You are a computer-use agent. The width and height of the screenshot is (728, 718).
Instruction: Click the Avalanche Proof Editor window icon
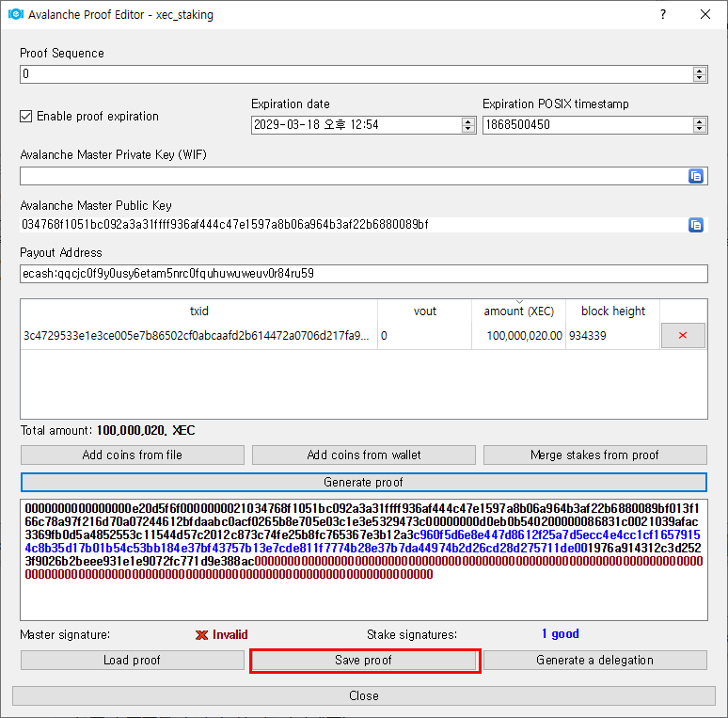(x=15, y=15)
